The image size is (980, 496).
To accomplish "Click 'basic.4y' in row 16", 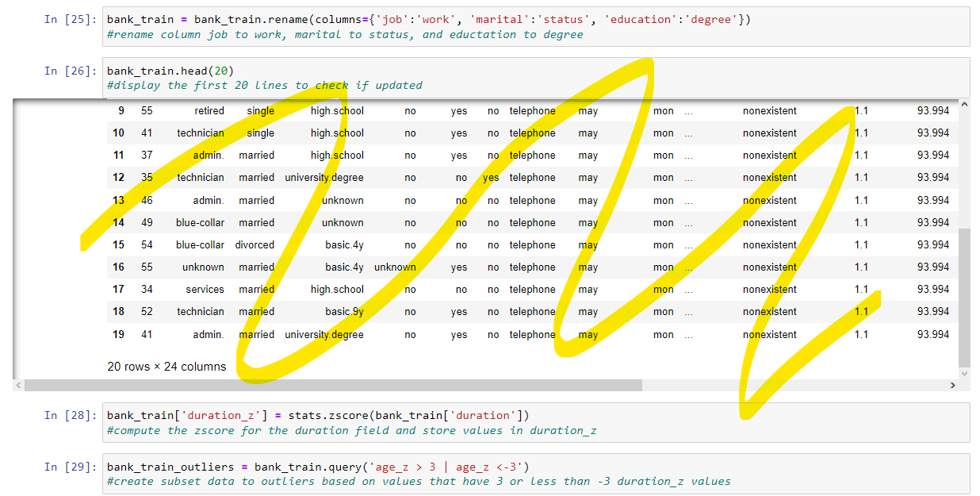I will [344, 267].
